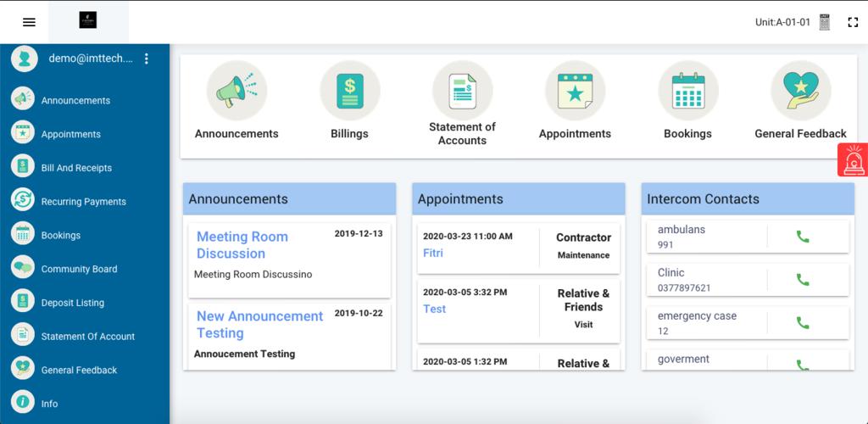Click the Appointments star calendar shortcut
This screenshot has width=868, height=424.
click(x=576, y=90)
